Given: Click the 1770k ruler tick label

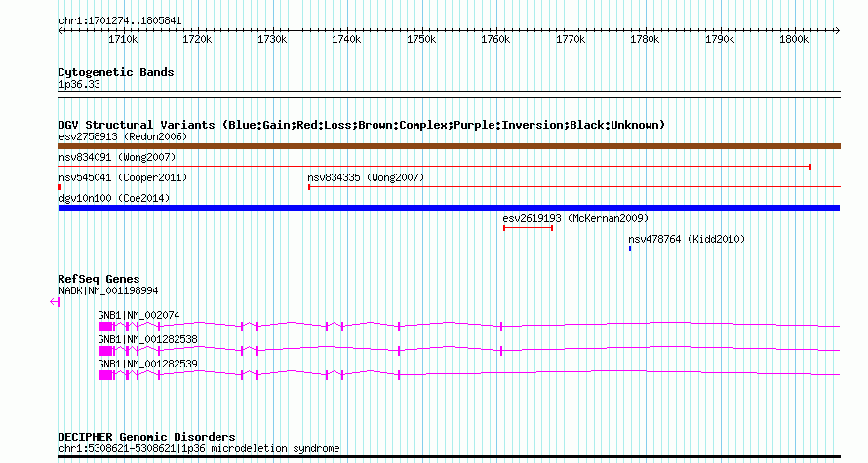Looking at the screenshot, I should (571, 40).
